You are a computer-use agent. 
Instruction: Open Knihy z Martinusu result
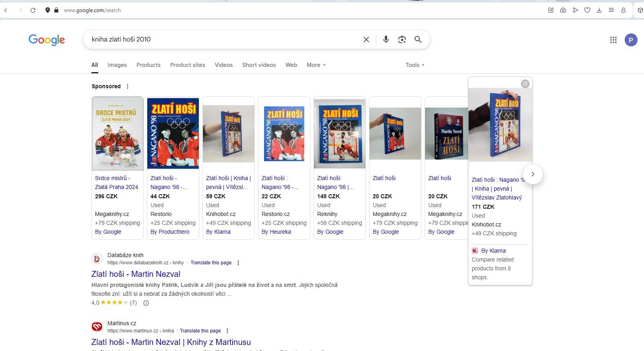(171, 342)
